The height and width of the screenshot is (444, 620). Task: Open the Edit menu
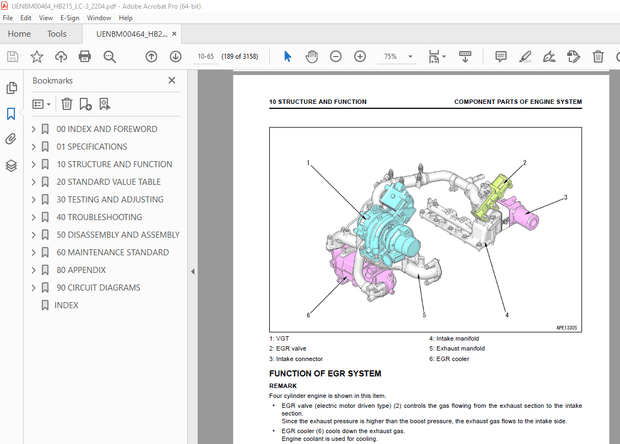26,18
